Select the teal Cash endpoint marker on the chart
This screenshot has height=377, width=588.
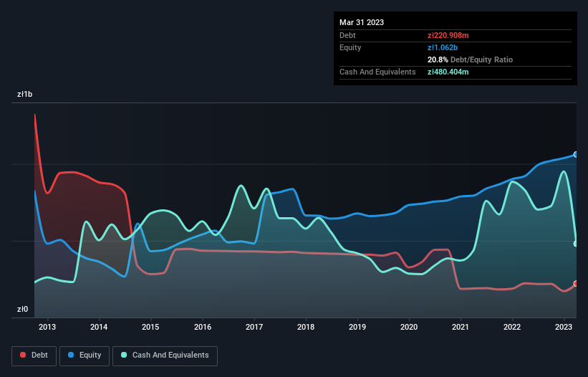point(576,244)
